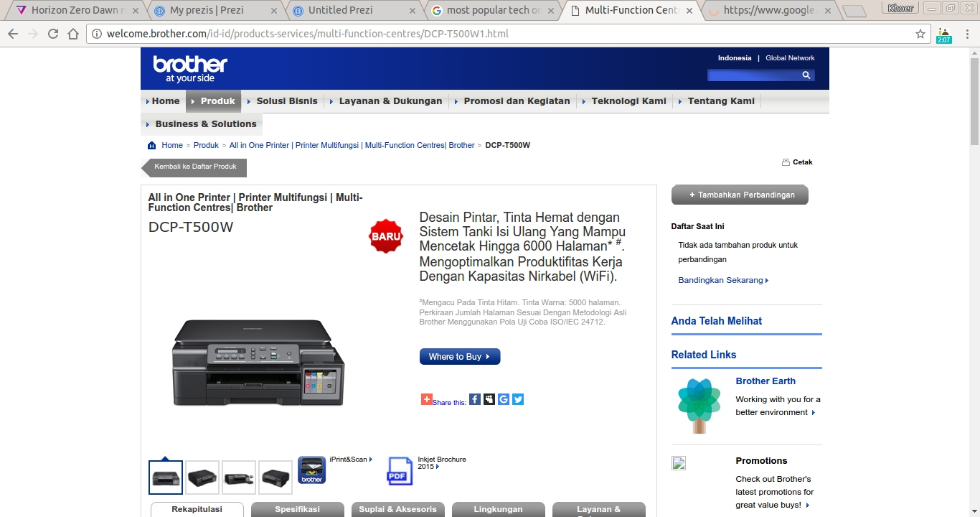Viewport: 980px width, 517px height.
Task: Expand the Solusi Bisnis dropdown
Action: 286,101
